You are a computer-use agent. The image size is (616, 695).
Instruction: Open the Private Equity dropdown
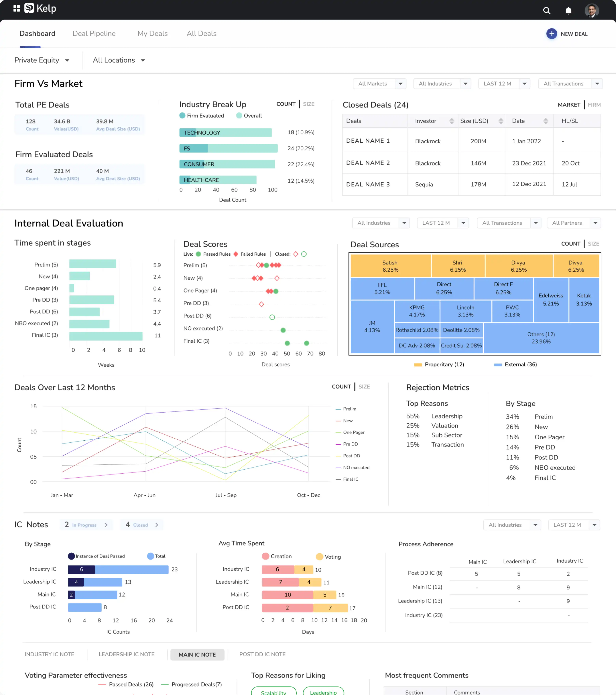coord(42,60)
